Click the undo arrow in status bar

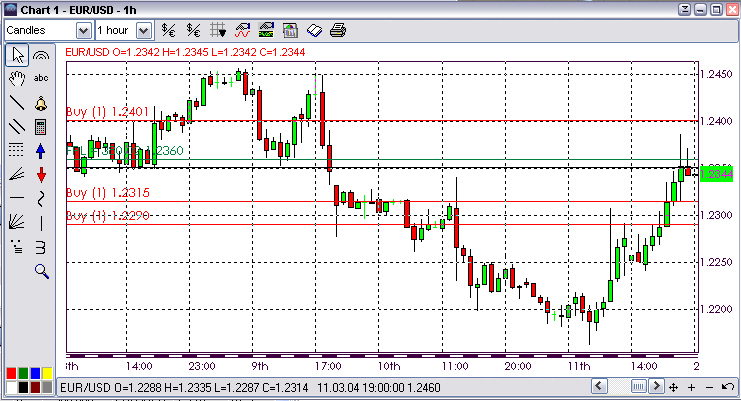click(727, 387)
